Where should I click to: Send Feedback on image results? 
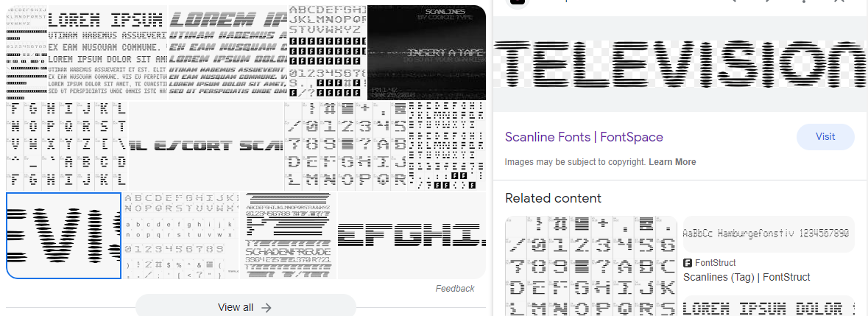click(x=455, y=288)
